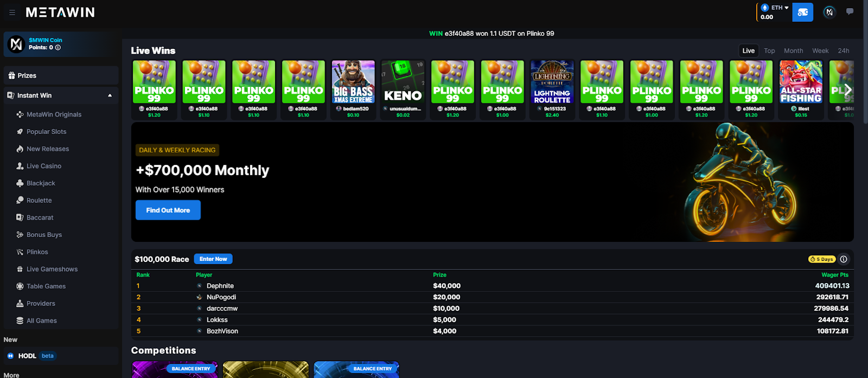
Task: Click the Live Gameshows icon
Action: point(20,269)
